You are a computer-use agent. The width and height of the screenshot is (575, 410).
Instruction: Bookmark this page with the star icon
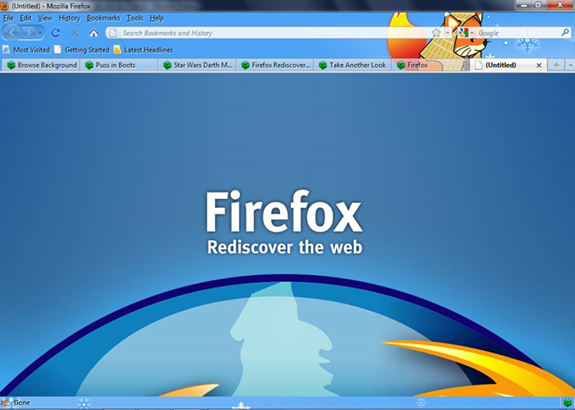[436, 33]
